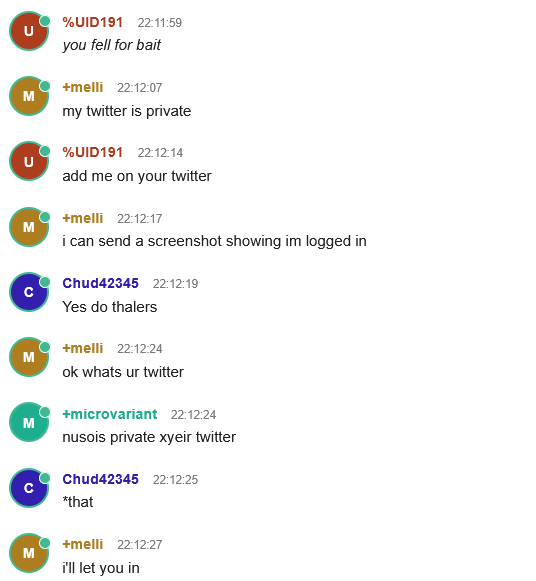Click the +microvariant username

(x=110, y=414)
